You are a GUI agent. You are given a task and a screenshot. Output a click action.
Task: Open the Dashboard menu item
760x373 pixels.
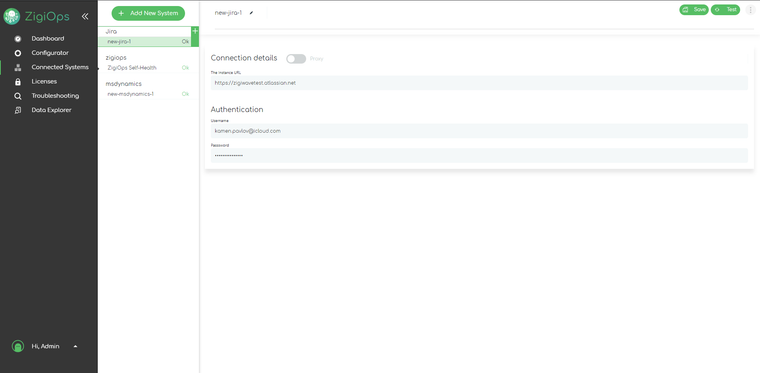(x=48, y=39)
